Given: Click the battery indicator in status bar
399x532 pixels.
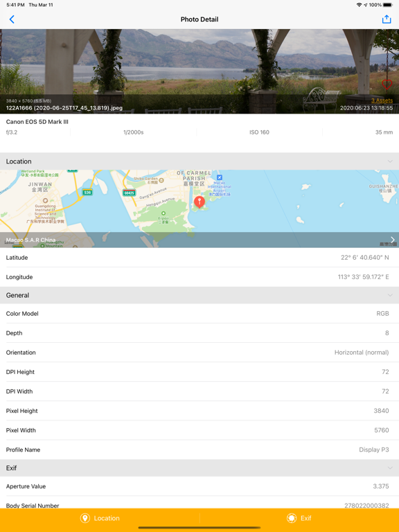Looking at the screenshot, I should click(x=387, y=5).
